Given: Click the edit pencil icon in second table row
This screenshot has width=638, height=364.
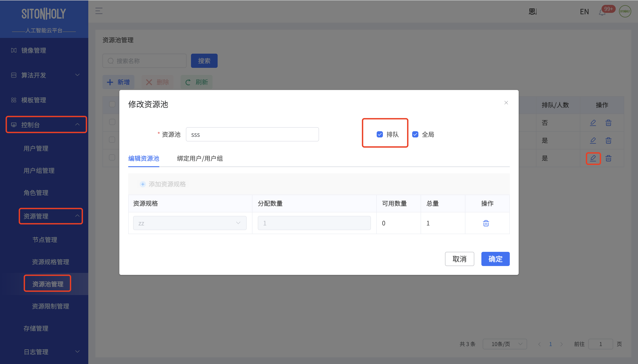Looking at the screenshot, I should pos(593,141).
